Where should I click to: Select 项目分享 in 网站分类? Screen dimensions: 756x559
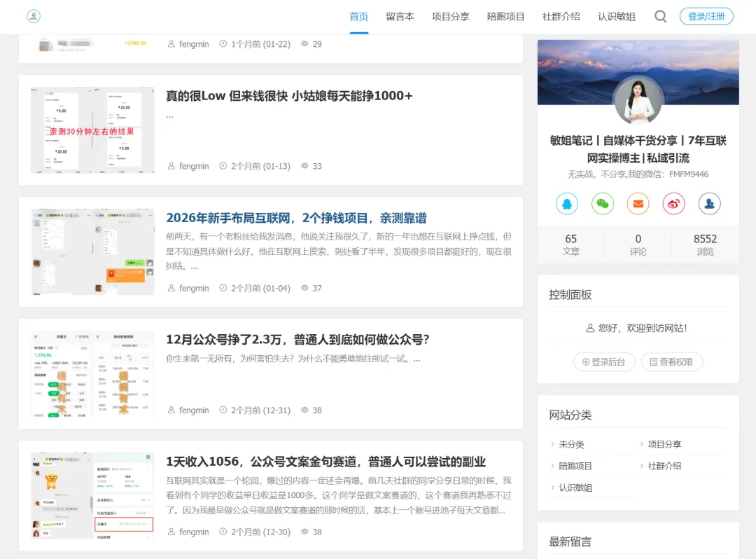[664, 444]
